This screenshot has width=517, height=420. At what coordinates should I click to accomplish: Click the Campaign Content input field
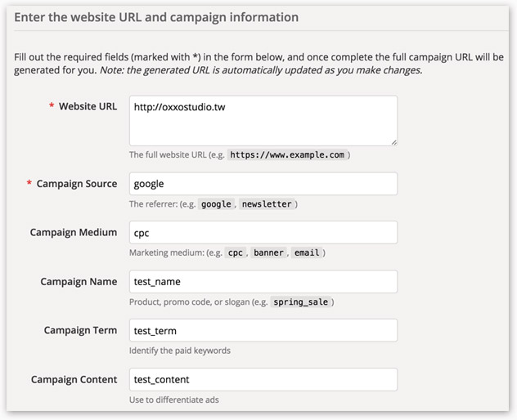263,379
